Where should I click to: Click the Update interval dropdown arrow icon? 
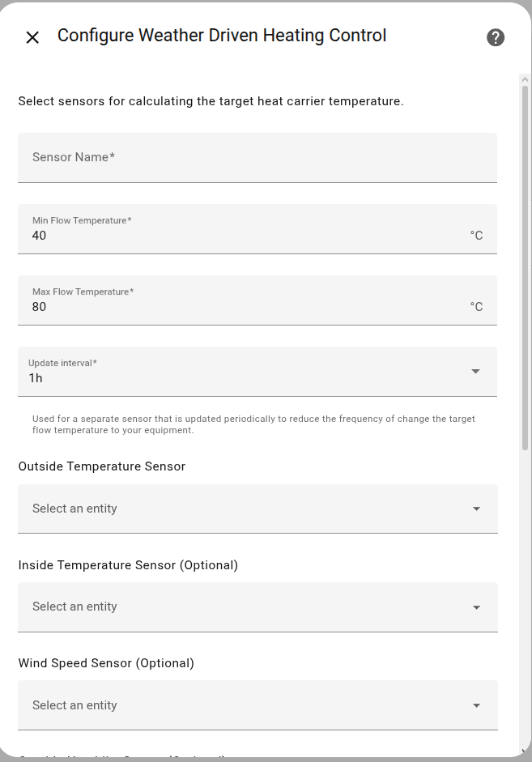pos(475,372)
